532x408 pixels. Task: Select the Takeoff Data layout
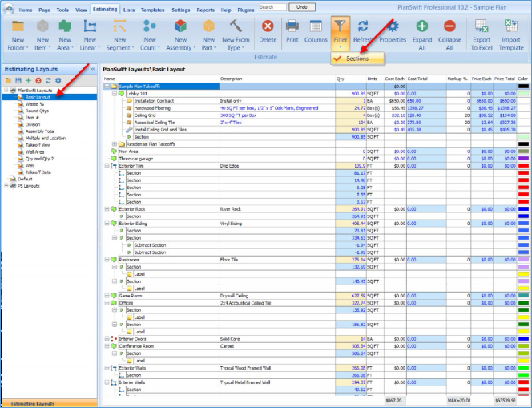point(38,172)
